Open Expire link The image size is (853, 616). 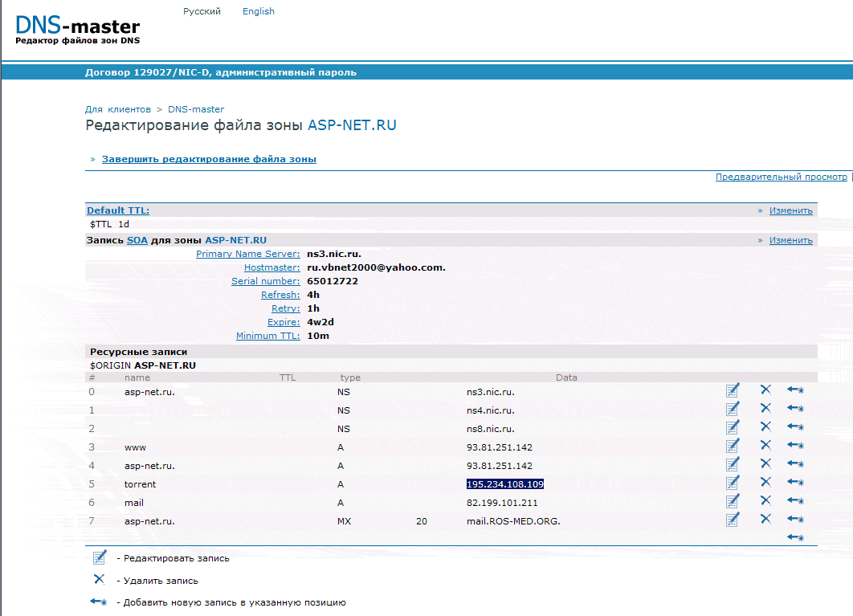[284, 322]
